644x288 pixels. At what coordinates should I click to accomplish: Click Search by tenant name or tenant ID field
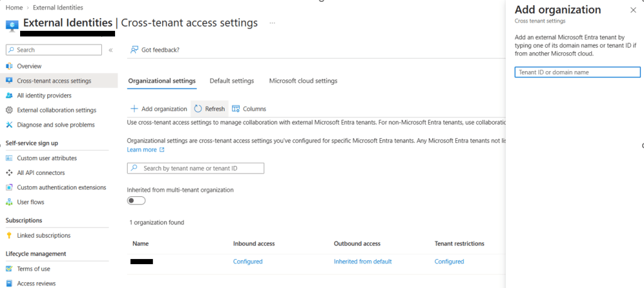pos(196,169)
